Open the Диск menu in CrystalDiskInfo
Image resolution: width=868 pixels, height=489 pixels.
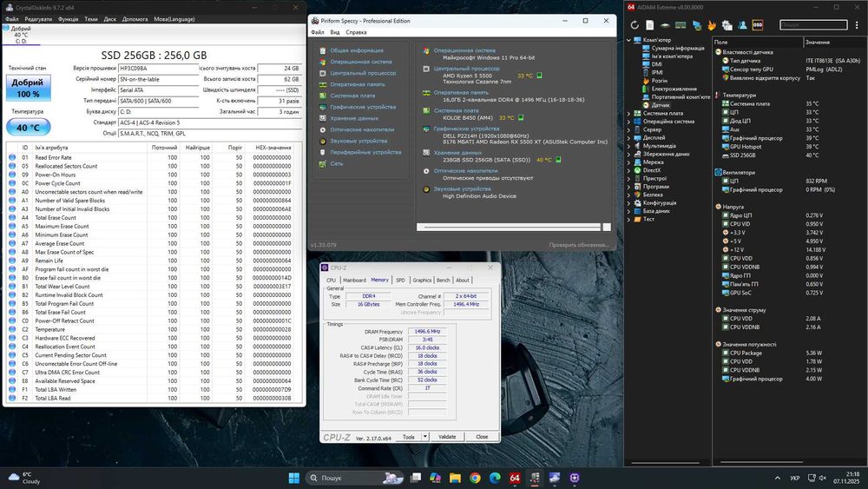(x=110, y=19)
